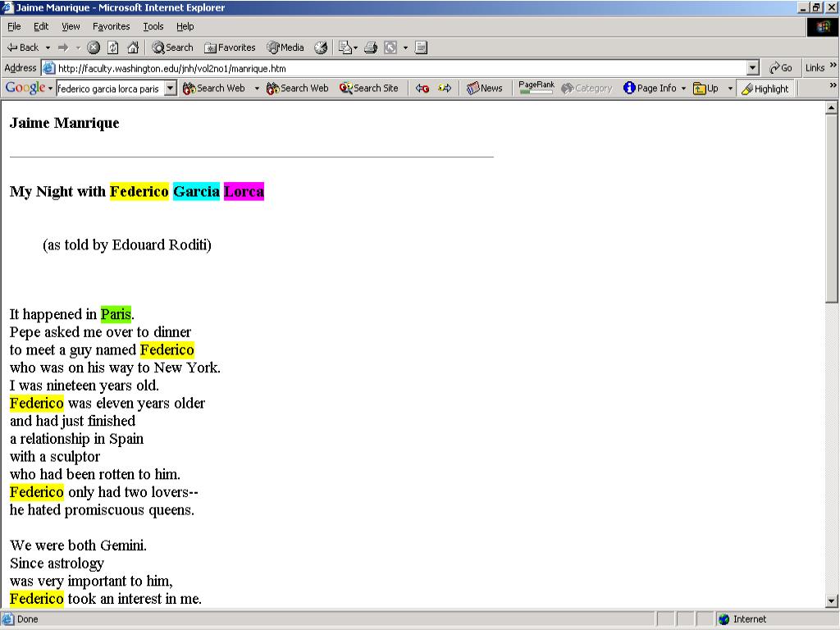Click the cyan highlighted word Garcia
The height and width of the screenshot is (630, 840).
click(196, 191)
